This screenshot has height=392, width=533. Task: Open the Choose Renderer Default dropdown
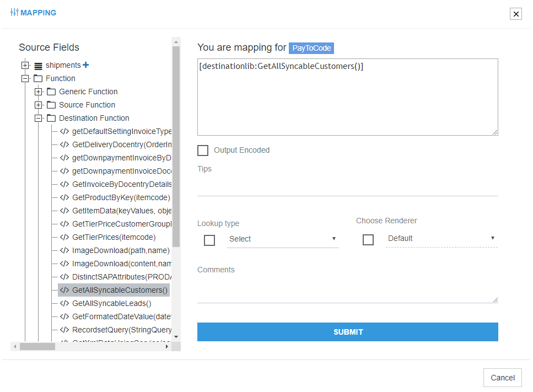point(442,239)
